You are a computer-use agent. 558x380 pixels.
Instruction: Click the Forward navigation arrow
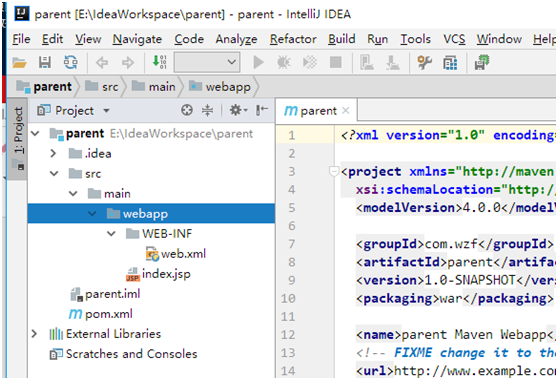(x=128, y=63)
